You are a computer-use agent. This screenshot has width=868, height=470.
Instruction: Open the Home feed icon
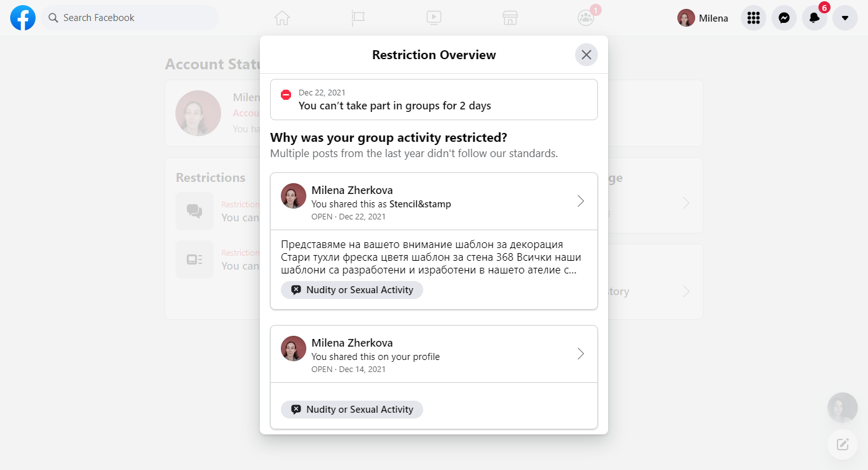[x=282, y=18]
